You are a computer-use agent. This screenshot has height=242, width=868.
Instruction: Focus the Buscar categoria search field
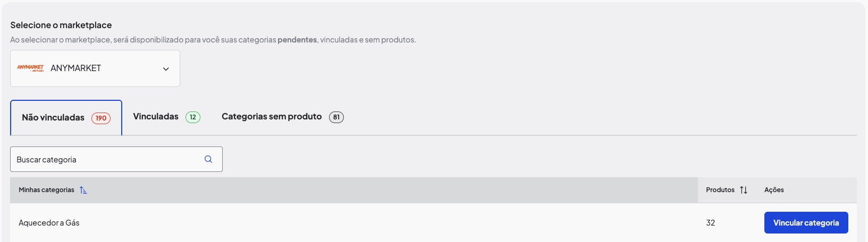(116, 159)
